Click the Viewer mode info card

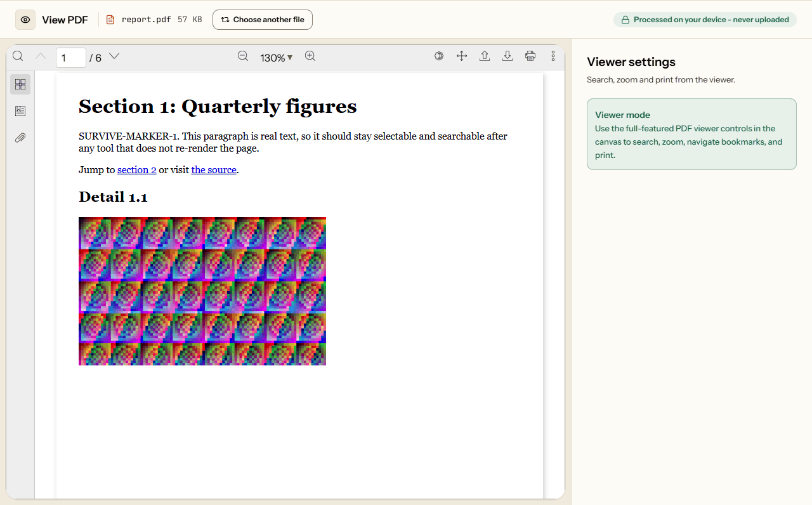[691, 134]
